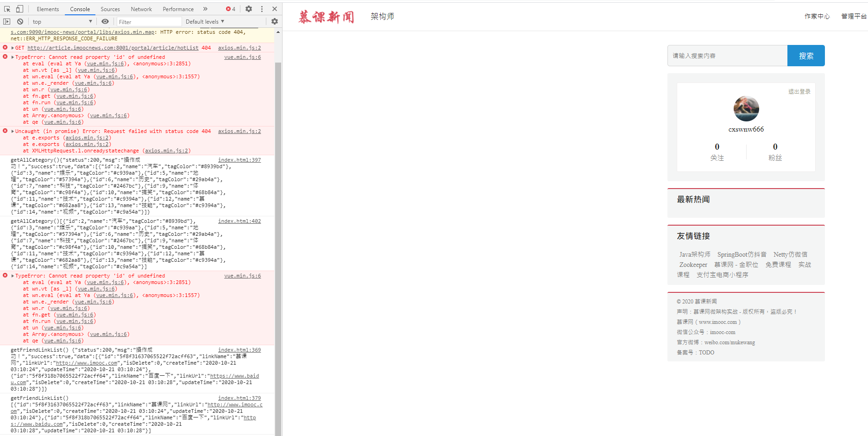The width and height of the screenshot is (868, 436).
Task: Open DevTools settings gear in tab bar
Action: click(x=249, y=9)
